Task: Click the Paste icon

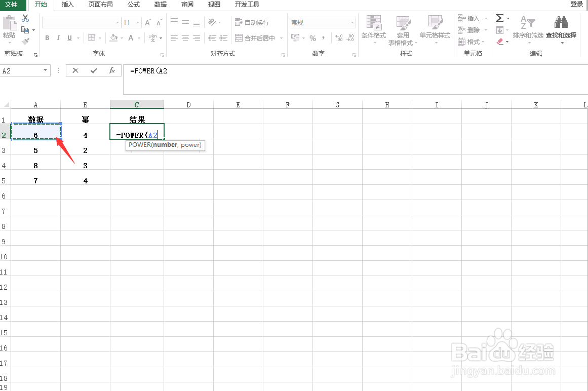Action: click(x=10, y=23)
